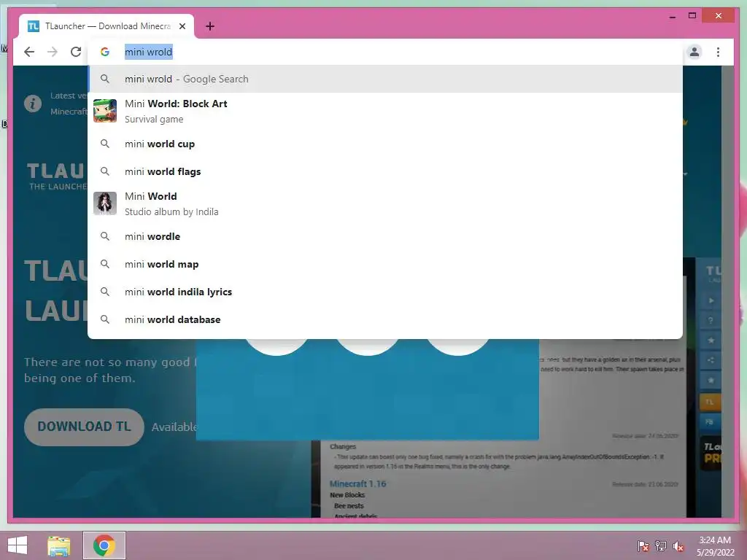This screenshot has width=747, height=560.
Task: Click the page vertical scrollbar
Action: click(x=727, y=291)
